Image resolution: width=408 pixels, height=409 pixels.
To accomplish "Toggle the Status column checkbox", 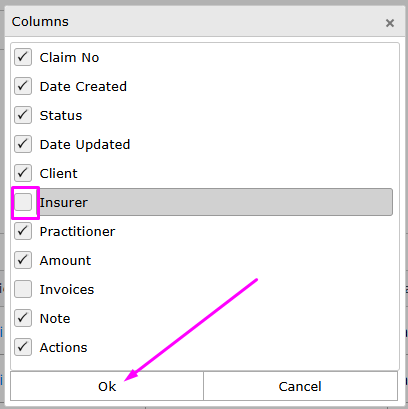I will [23, 115].
